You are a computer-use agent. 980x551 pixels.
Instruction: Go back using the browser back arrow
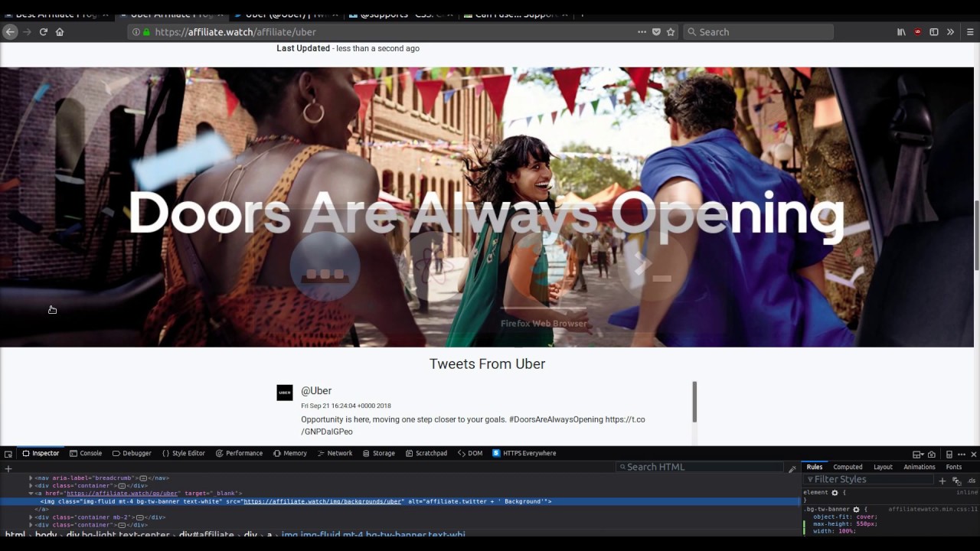pos(10,32)
